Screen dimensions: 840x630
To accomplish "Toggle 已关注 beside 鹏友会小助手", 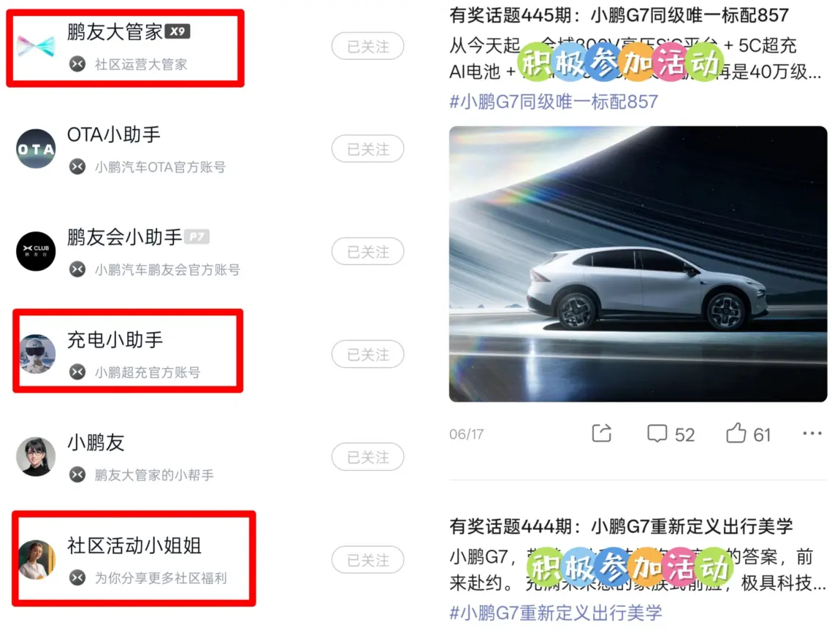I will pos(367,252).
